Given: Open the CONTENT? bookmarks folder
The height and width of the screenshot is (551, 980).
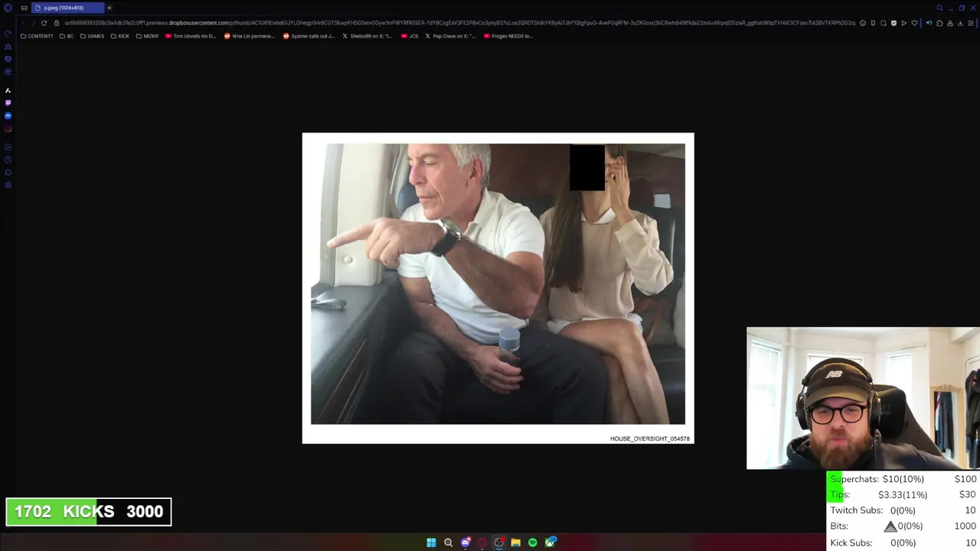Looking at the screenshot, I should 37,36.
